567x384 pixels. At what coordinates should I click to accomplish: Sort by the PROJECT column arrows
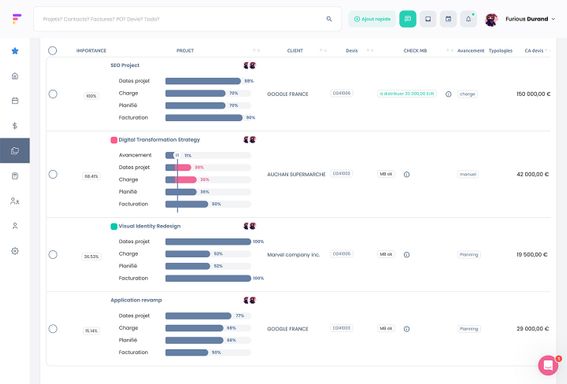pyautogui.click(x=256, y=51)
